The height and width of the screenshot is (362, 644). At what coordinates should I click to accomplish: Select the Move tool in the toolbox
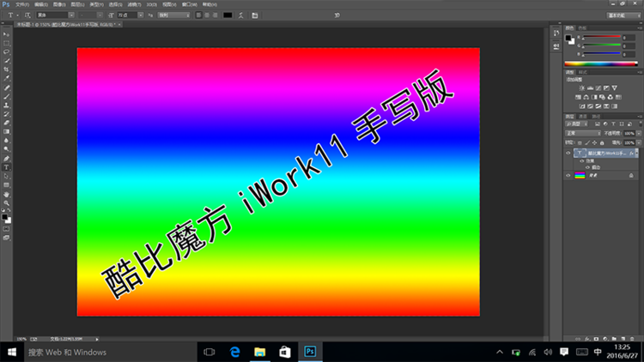point(6,33)
